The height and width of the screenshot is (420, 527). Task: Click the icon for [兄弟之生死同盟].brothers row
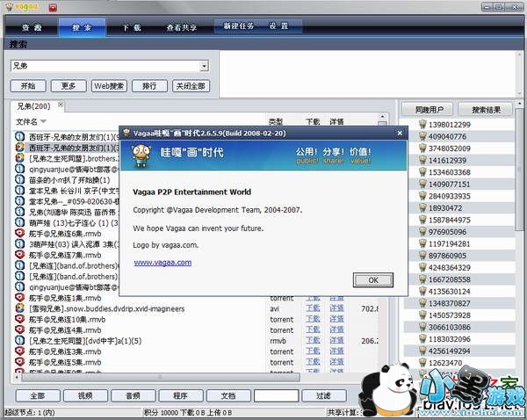[x=20, y=157]
